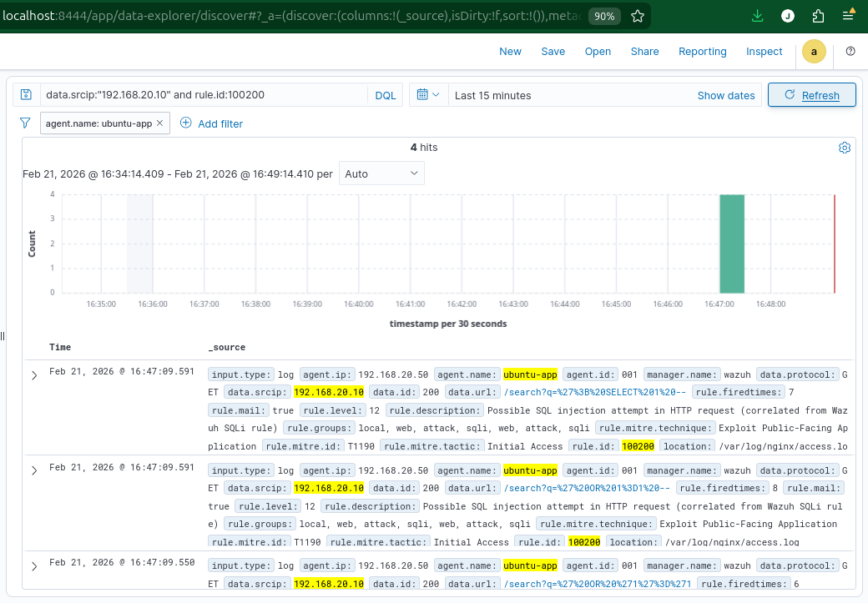Click the DQL query text field

click(x=204, y=94)
